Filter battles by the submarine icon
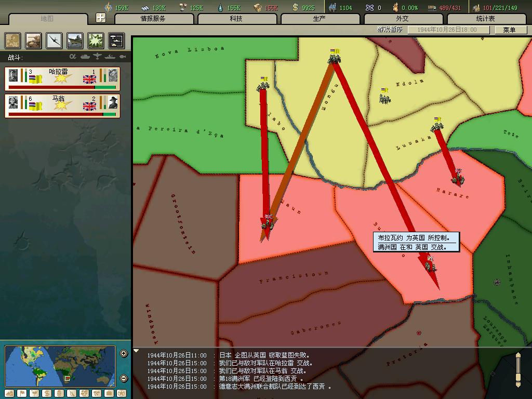This screenshot has width=532, height=399. 123,57
